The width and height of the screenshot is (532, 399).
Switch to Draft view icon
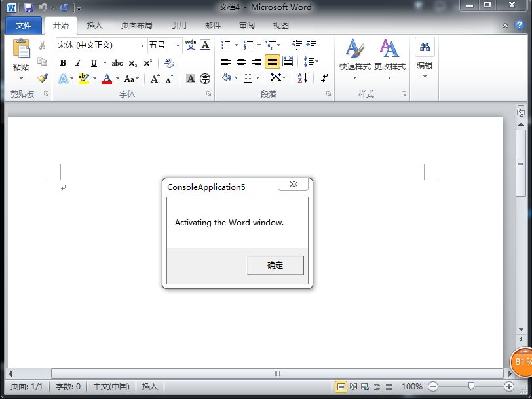pos(389,387)
